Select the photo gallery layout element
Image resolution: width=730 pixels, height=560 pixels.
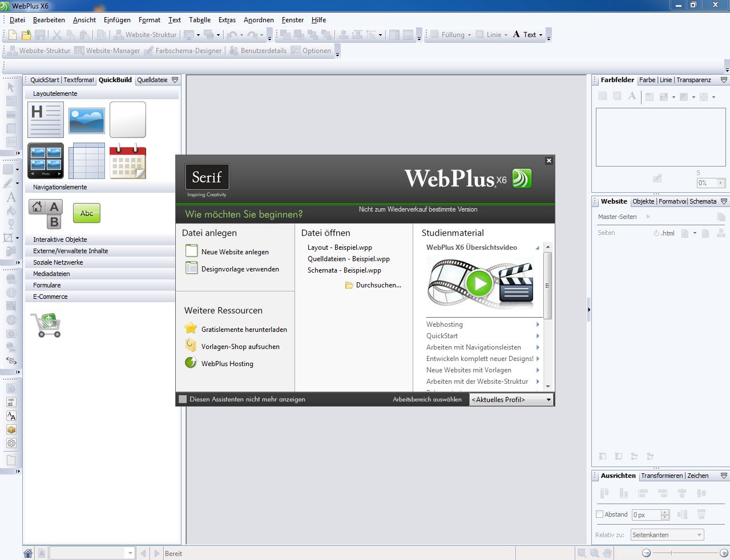coord(46,161)
